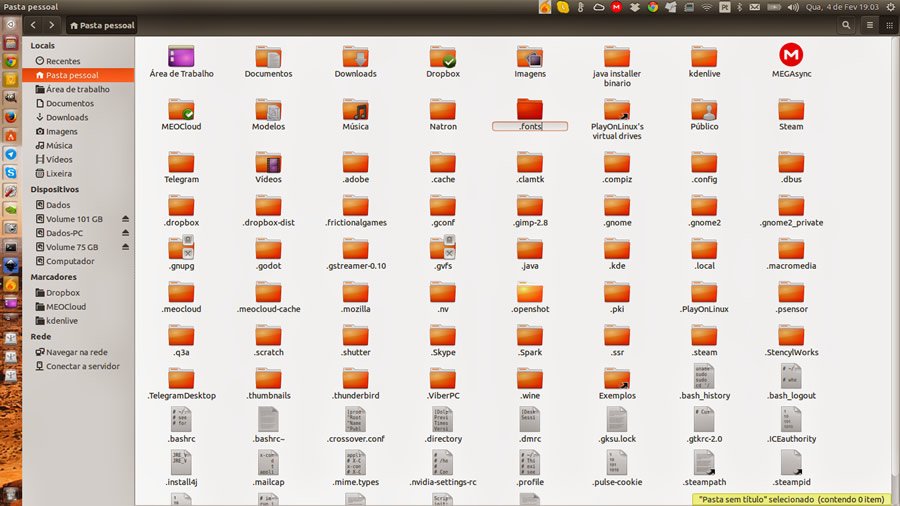This screenshot has height=506, width=900.
Task: Go back to the previous folder
Action: [x=34, y=24]
